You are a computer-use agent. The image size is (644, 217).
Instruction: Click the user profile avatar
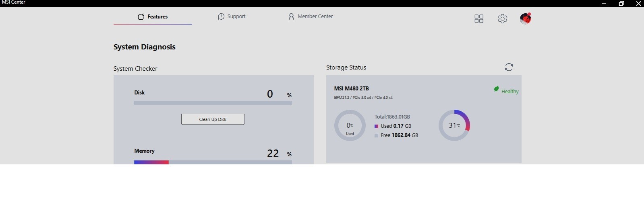[525, 18]
